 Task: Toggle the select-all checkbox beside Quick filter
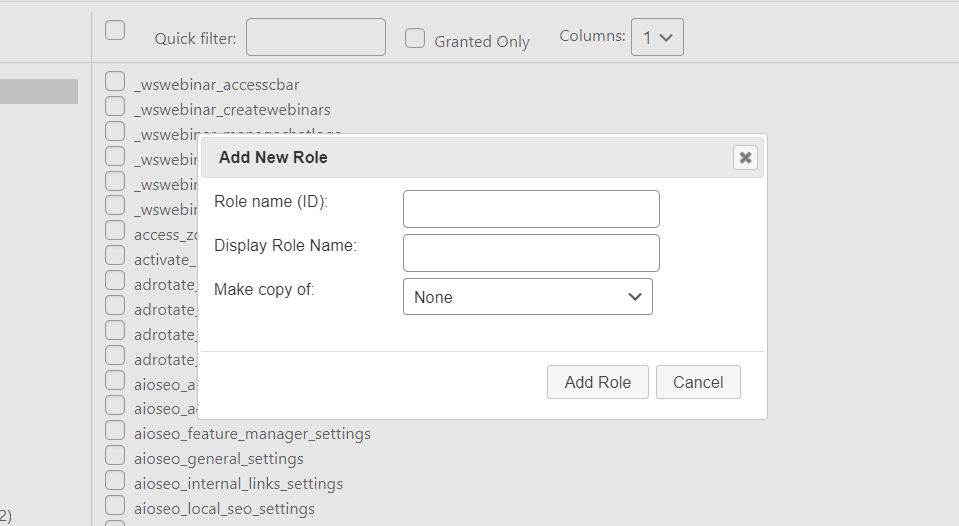click(x=115, y=30)
